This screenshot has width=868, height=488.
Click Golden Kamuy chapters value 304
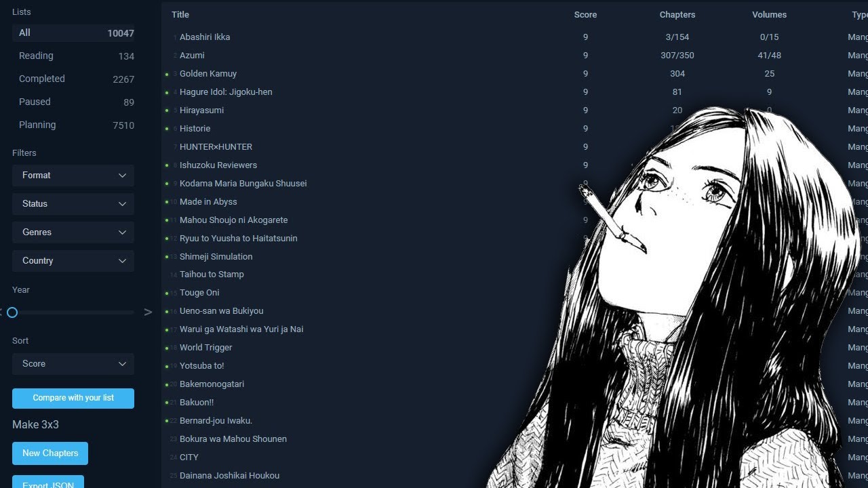coord(677,73)
